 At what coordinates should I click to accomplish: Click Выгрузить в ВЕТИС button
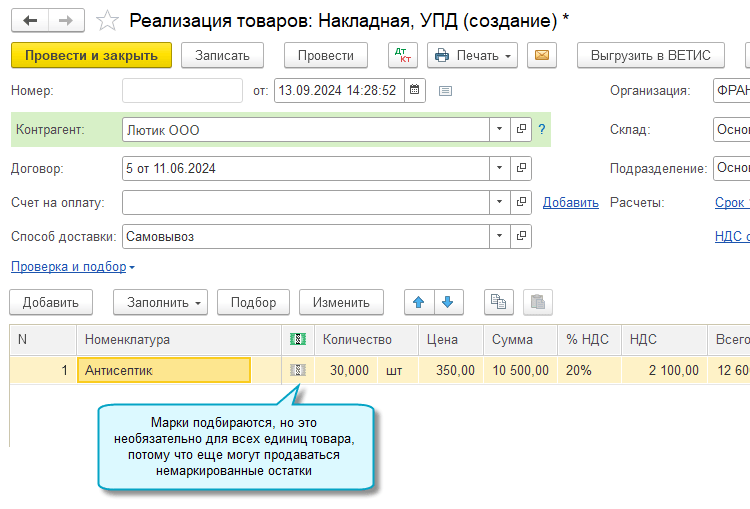coord(651,55)
